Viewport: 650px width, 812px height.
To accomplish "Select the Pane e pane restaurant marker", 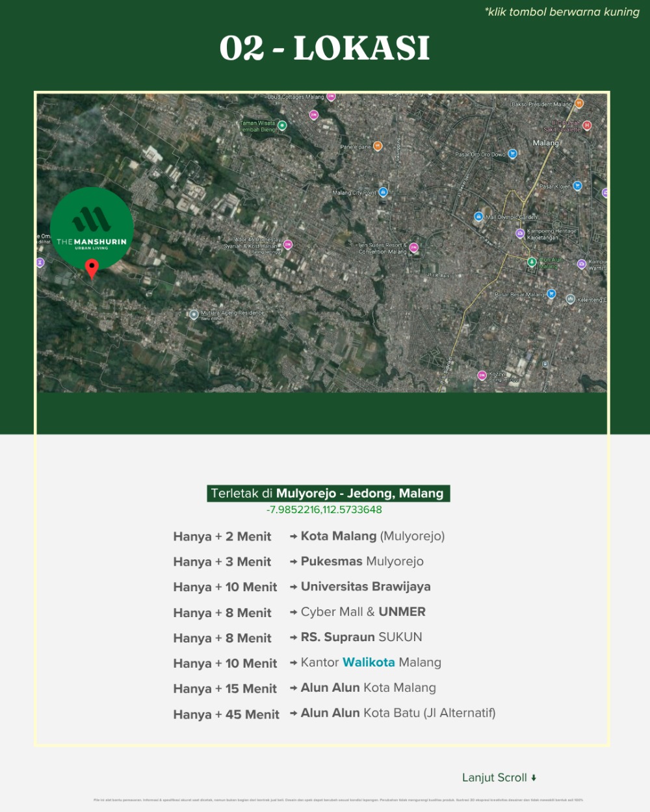I will [378, 146].
